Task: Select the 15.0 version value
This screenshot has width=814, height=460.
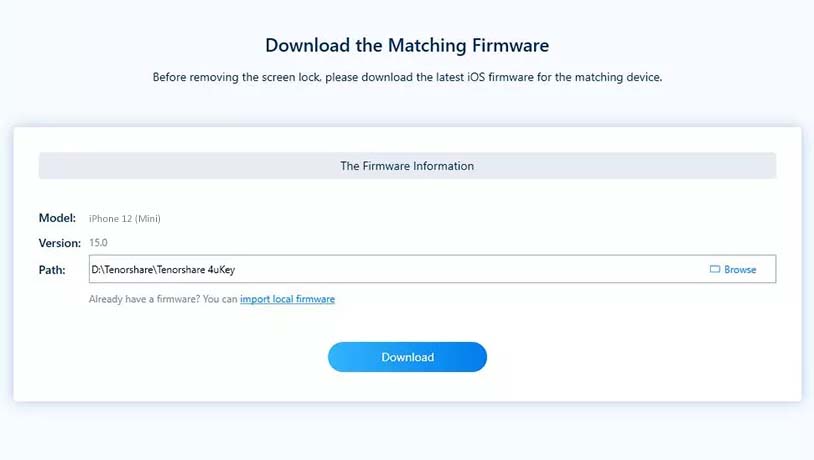Action: pos(98,243)
